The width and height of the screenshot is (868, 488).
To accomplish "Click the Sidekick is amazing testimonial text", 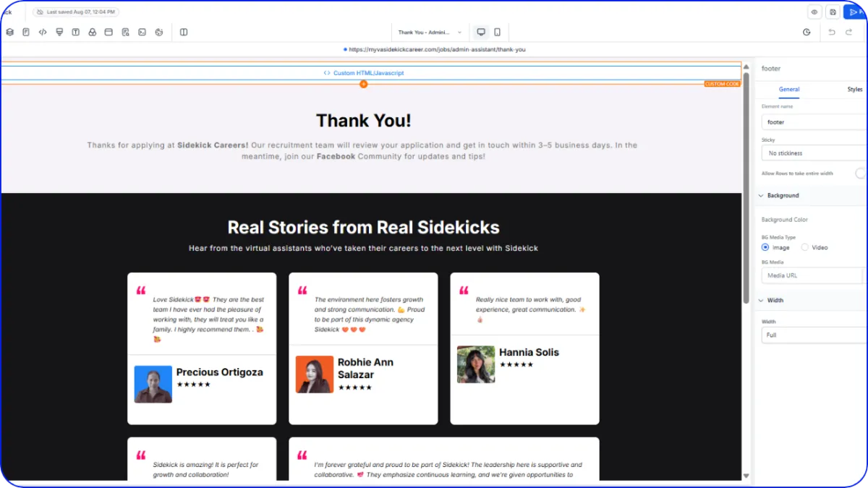I will [206, 470].
